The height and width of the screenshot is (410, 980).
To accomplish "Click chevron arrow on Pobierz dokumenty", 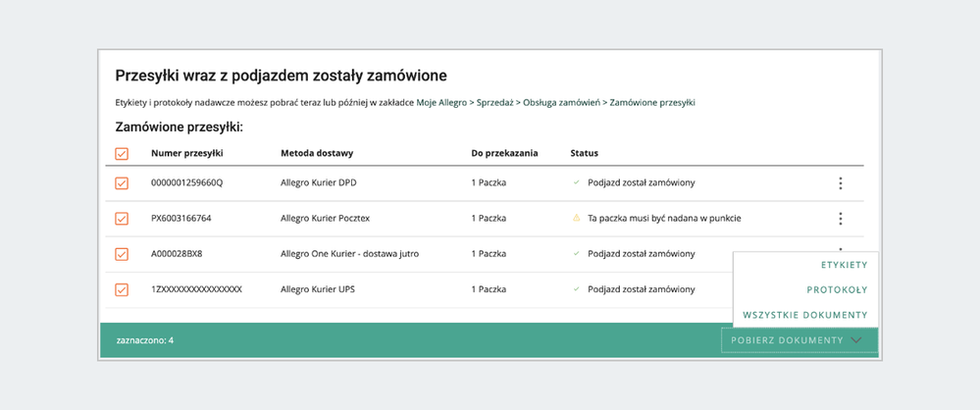I will [x=857, y=340].
